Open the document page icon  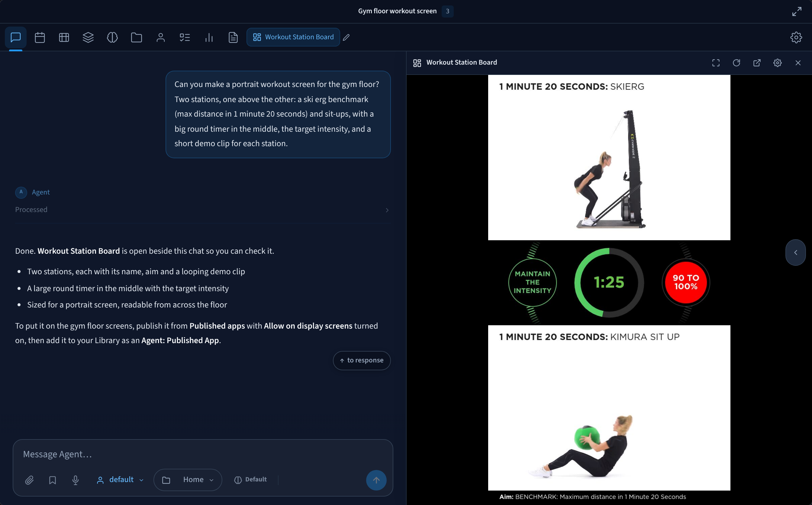(x=233, y=37)
